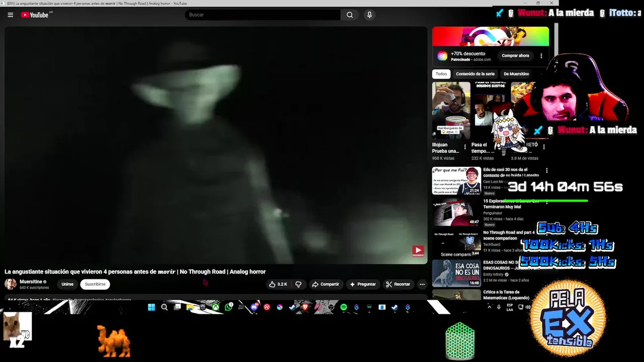Open File Explorer from the taskbar
Screen dimensions: 644x362
[190, 307]
